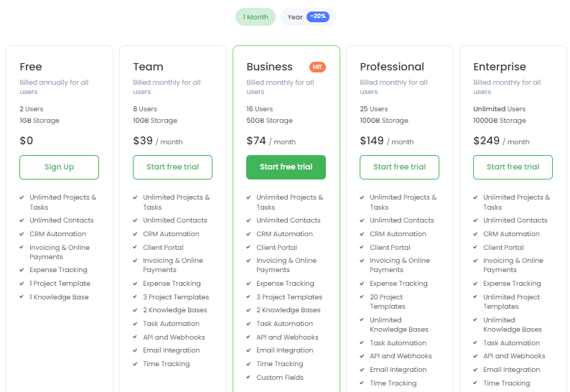Click checkmark next to Professional Task Automation
570x392 pixels.
[363, 343]
